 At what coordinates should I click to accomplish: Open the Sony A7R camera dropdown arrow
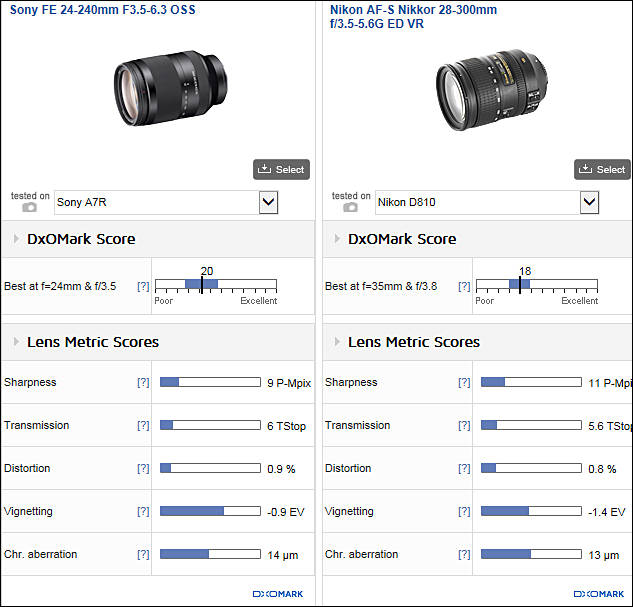pyautogui.click(x=268, y=202)
